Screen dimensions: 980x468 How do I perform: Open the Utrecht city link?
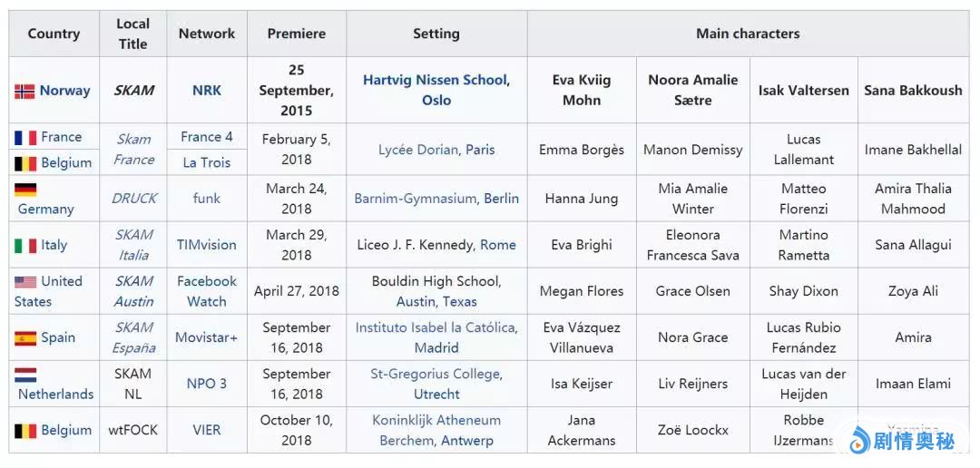[436, 394]
